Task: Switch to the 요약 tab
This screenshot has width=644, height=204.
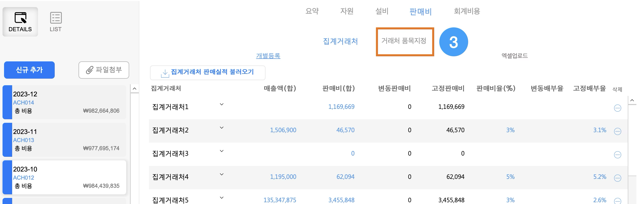Action: (x=312, y=11)
